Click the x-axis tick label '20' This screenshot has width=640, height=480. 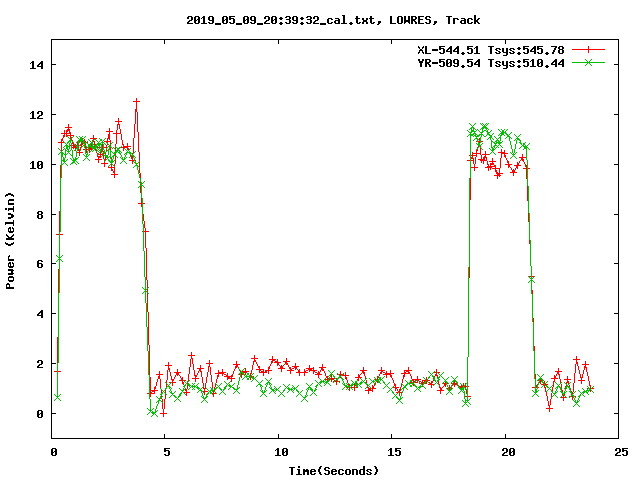click(508, 452)
